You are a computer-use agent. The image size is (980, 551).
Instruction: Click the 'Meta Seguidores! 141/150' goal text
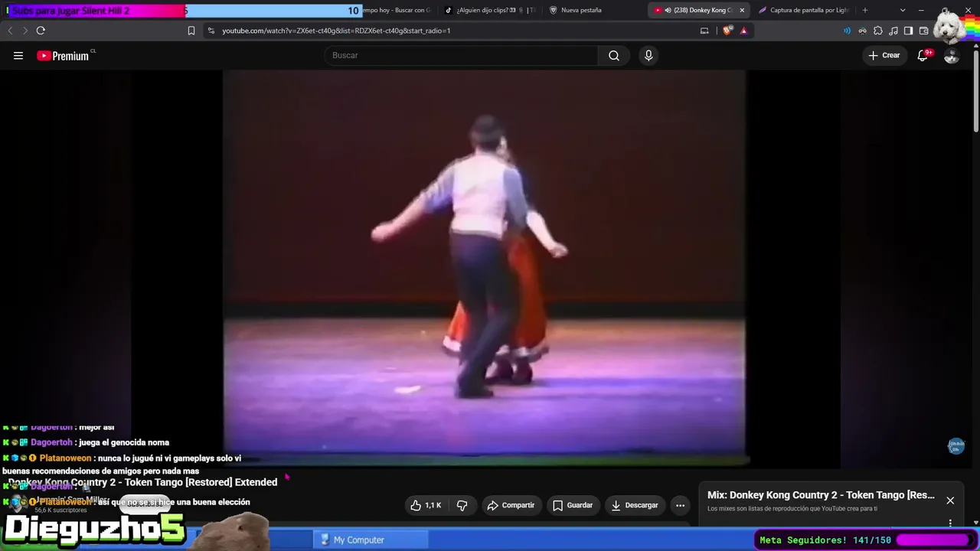pyautogui.click(x=825, y=540)
